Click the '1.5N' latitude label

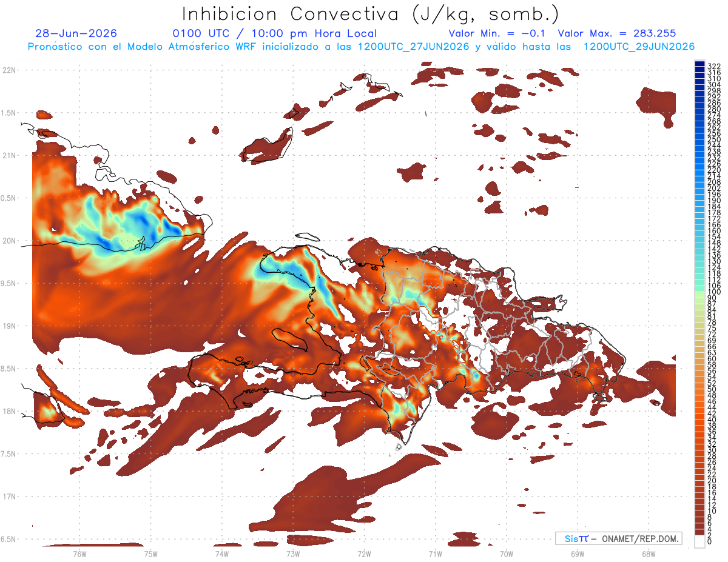pyautogui.click(x=10, y=113)
